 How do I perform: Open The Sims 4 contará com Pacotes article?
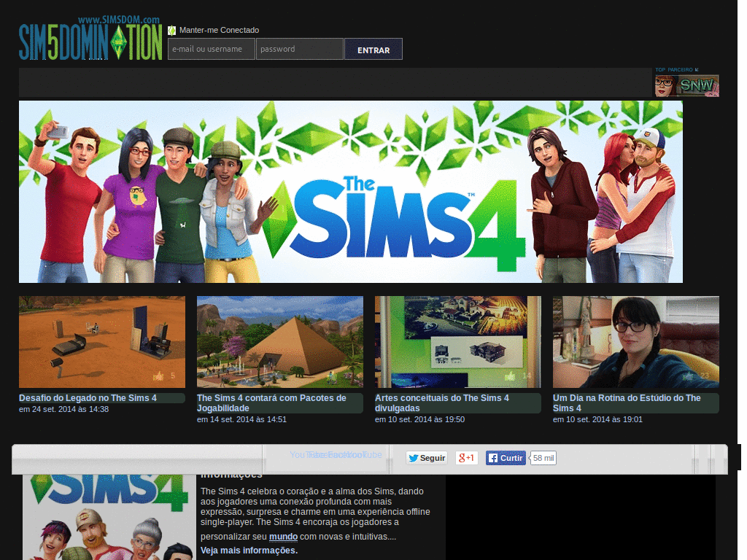click(x=271, y=402)
